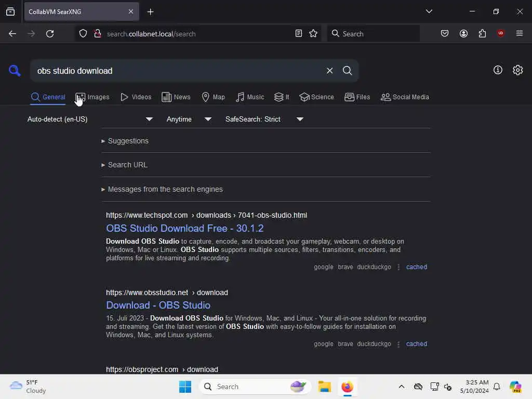Switch to the Map tab

click(x=214, y=97)
